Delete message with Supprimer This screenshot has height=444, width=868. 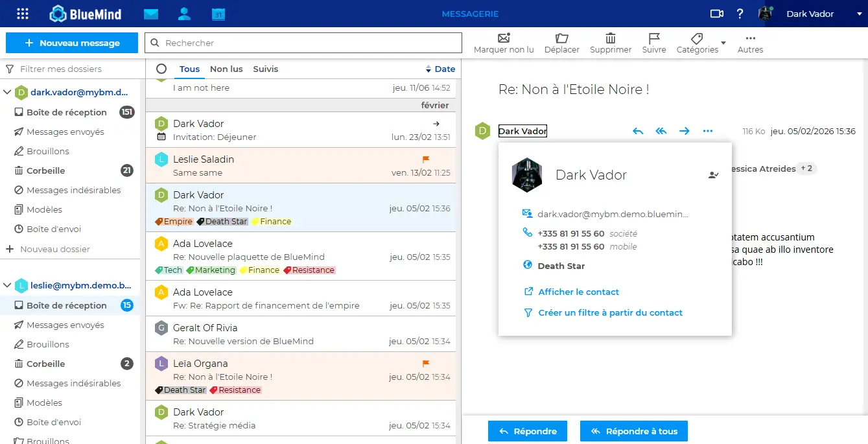tap(611, 43)
